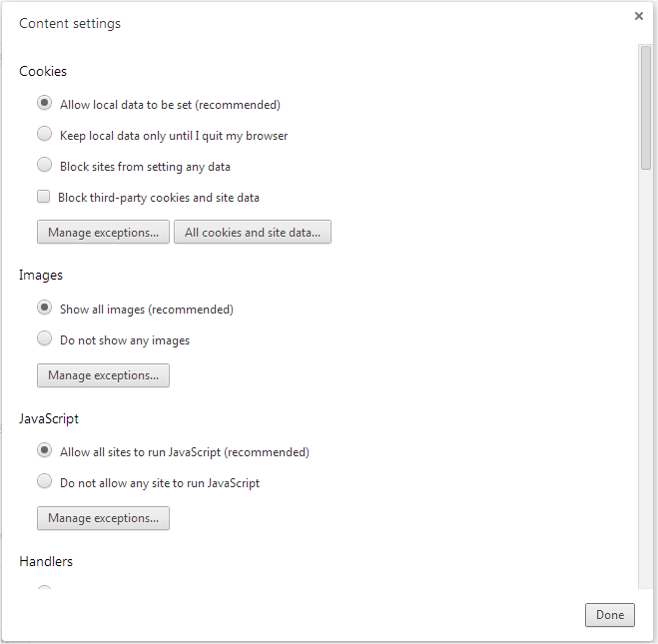
Task: Click the Handlers section heading
Action: (x=46, y=561)
